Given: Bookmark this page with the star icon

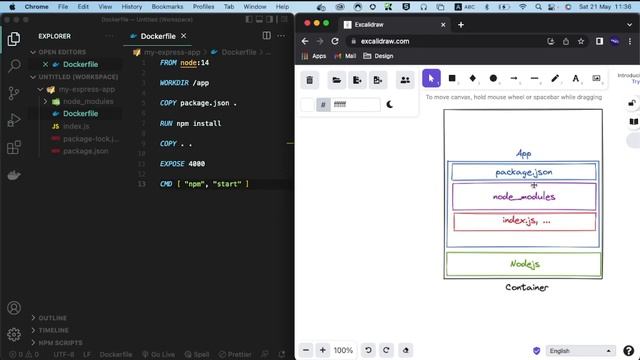Looking at the screenshot, I should click(581, 41).
